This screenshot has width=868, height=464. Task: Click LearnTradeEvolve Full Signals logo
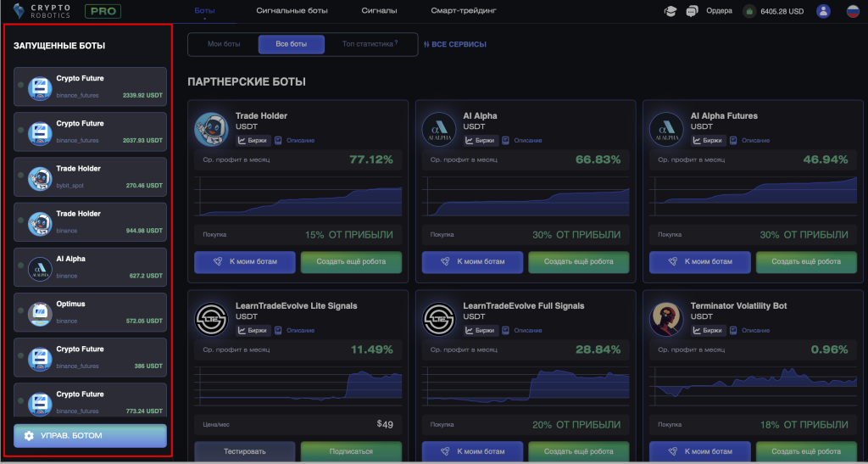tap(439, 319)
